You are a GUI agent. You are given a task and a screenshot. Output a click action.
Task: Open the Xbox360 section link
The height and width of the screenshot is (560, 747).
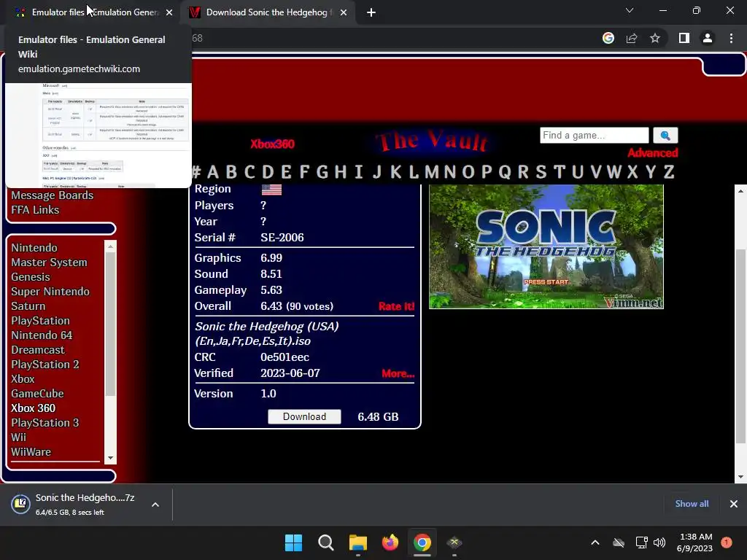pyautogui.click(x=273, y=144)
